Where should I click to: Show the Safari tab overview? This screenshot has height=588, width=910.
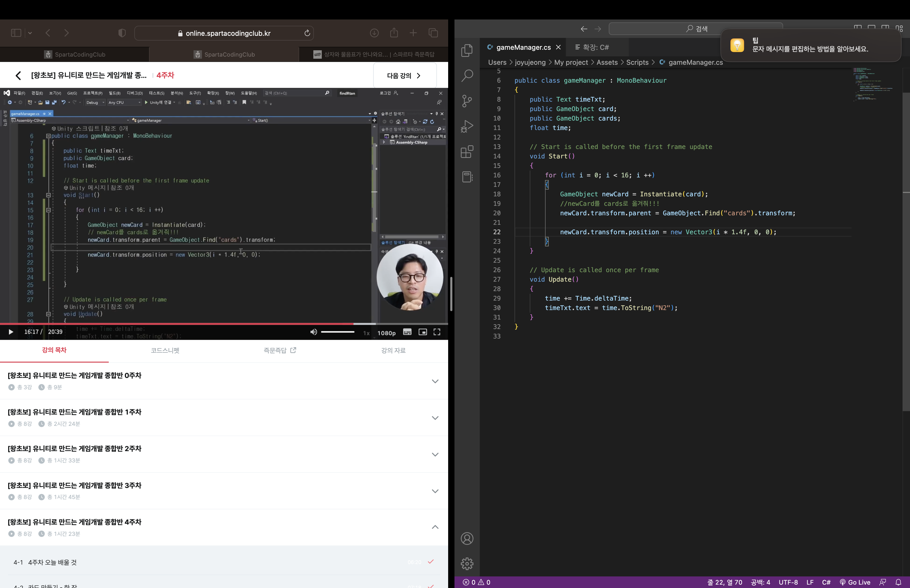click(433, 33)
